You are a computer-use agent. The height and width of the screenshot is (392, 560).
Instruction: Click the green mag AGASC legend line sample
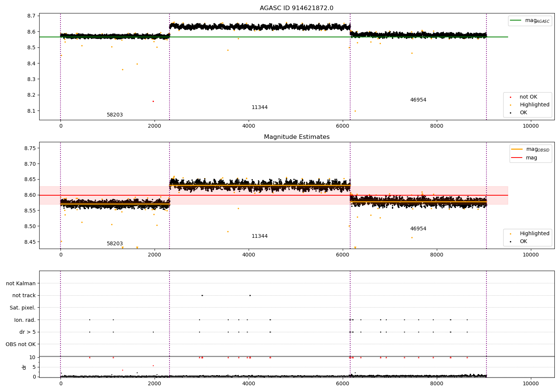[516, 21]
